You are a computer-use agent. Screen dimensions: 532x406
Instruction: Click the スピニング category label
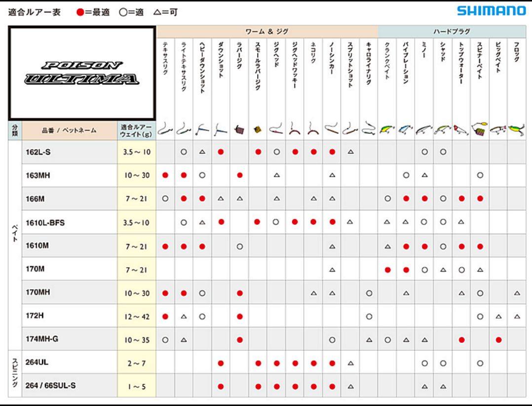(x=15, y=372)
